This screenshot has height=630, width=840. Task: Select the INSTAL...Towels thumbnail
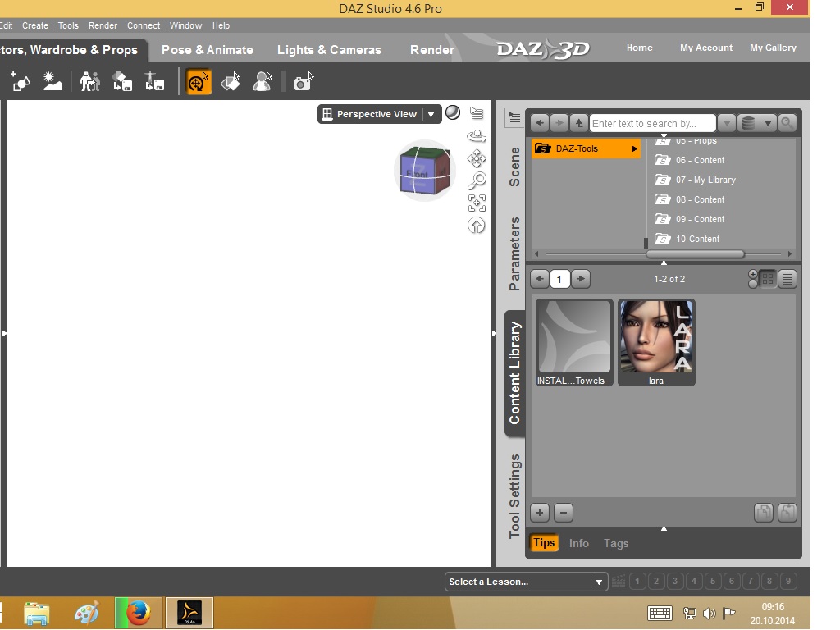tap(573, 342)
